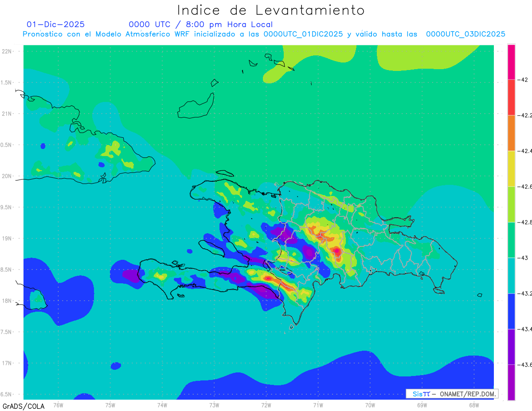Click the latitude label '21N'
The width and height of the screenshot is (532, 411).
(x=8, y=114)
